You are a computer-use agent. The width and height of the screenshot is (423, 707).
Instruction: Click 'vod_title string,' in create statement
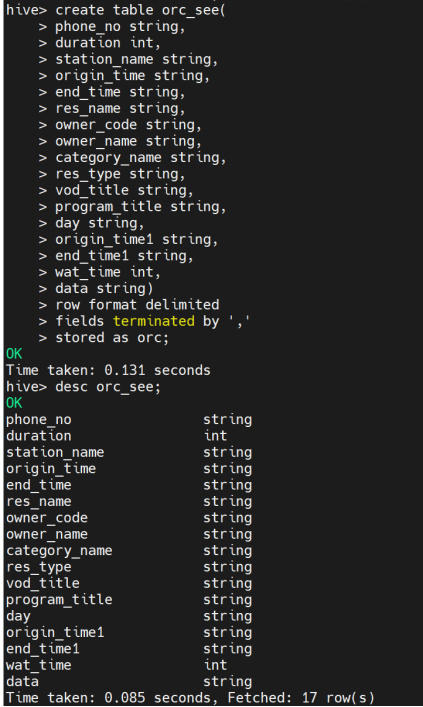(x=124, y=190)
